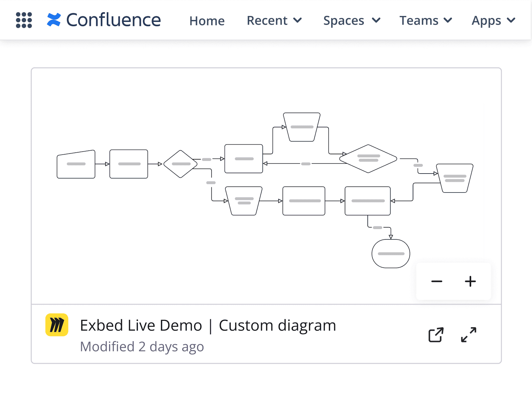Viewport: 532px width, 399px height.
Task: Zoom out with the minus button
Action: 437,281
